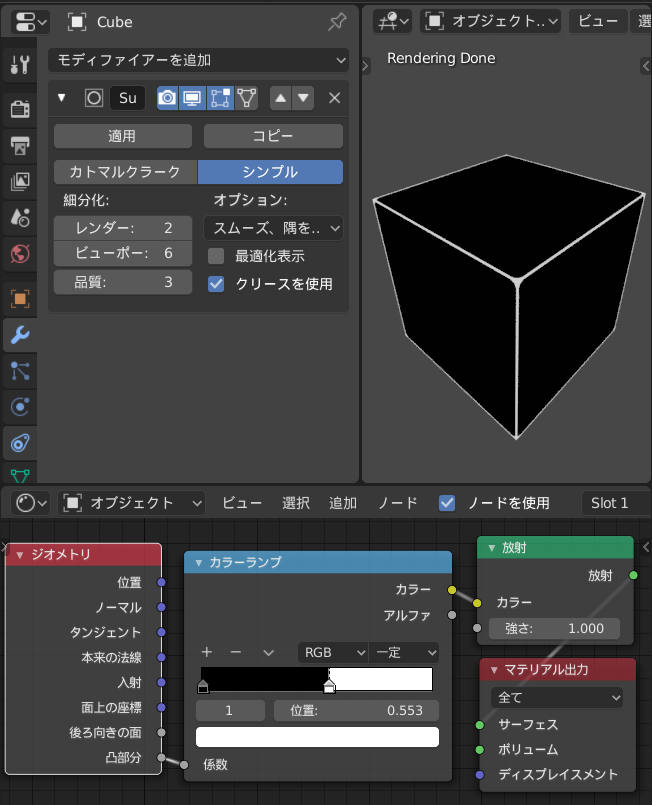Open the Modifiers wrench tab

pos(20,335)
